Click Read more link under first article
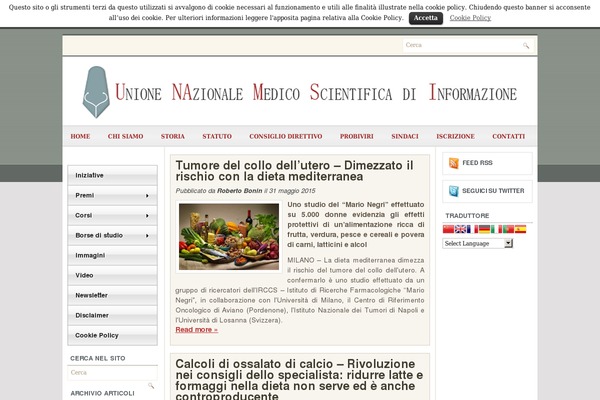The width and height of the screenshot is (600, 400). pos(197,330)
